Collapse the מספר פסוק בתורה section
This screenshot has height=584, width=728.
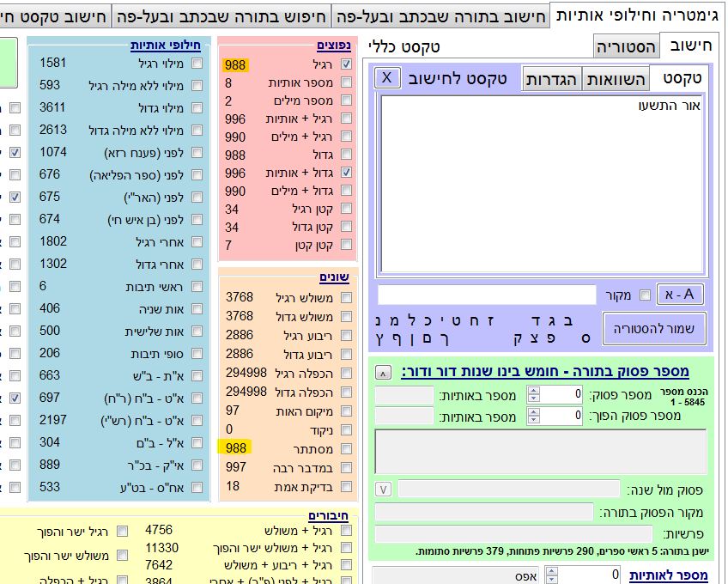(x=384, y=372)
